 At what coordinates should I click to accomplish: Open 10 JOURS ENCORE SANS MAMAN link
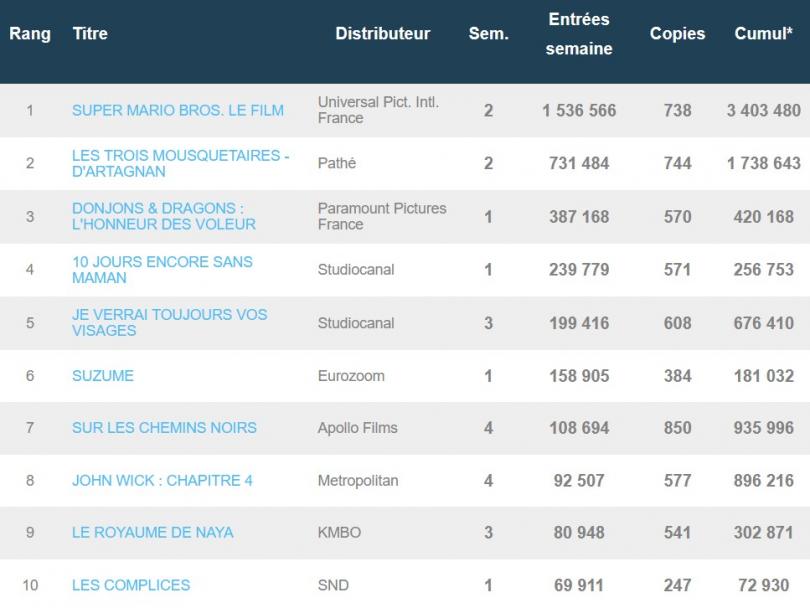pos(162,270)
